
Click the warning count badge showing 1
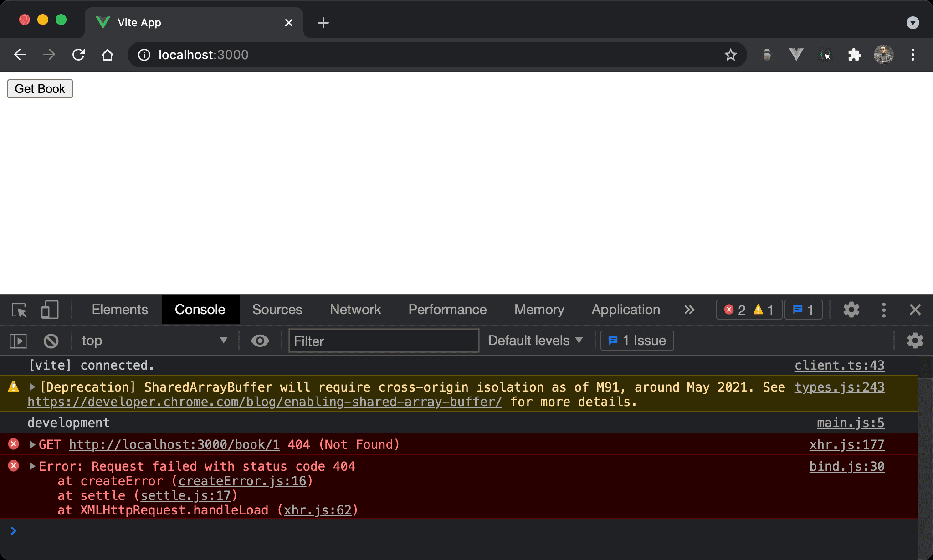point(765,308)
